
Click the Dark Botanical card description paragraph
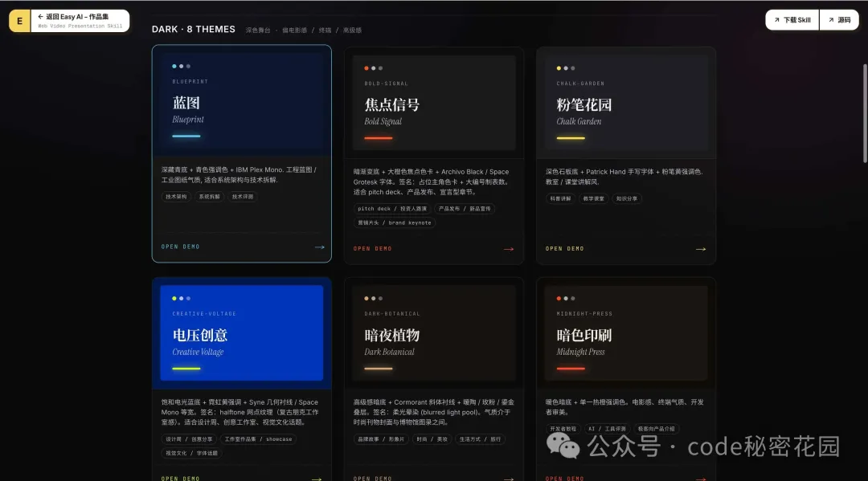(x=434, y=412)
